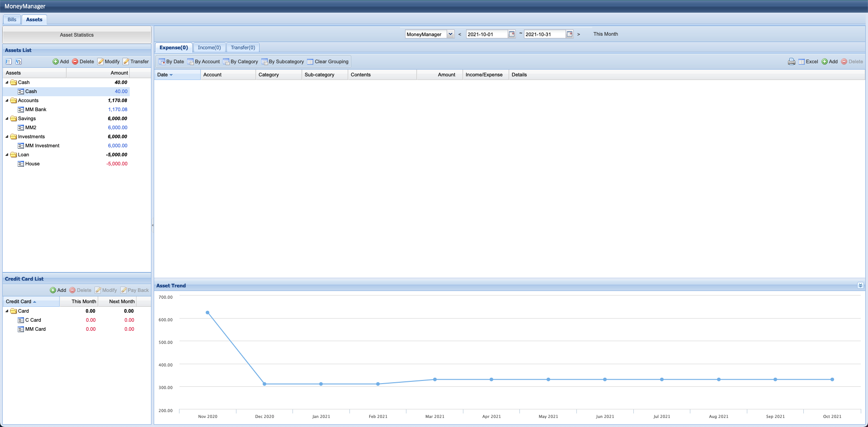Image resolution: width=868 pixels, height=427 pixels.
Task: Click the end date field 2021-10-31
Action: (x=545, y=34)
